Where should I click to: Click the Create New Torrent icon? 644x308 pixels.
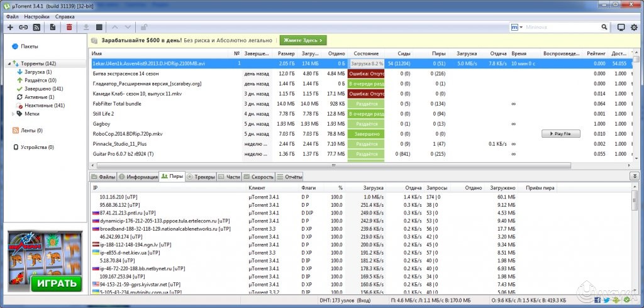point(52,28)
